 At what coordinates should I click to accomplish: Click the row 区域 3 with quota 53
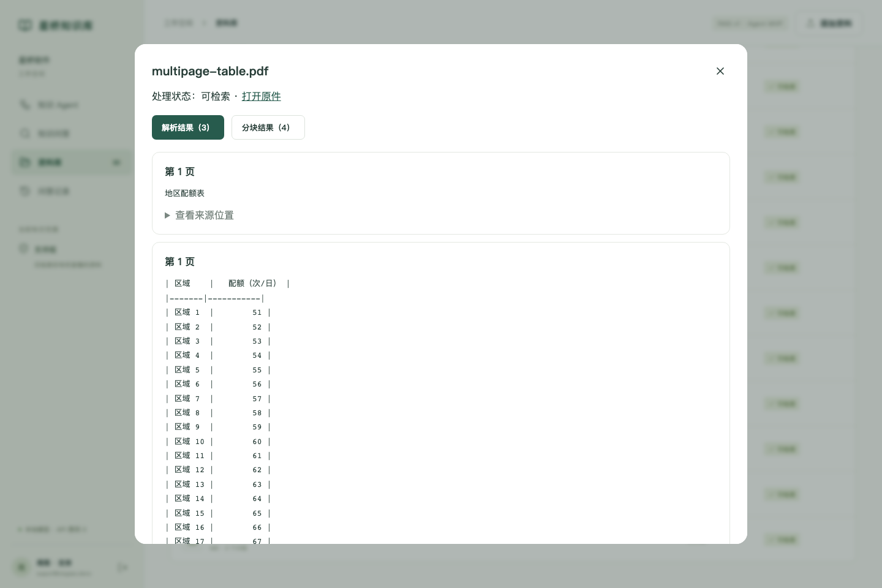[x=218, y=341]
